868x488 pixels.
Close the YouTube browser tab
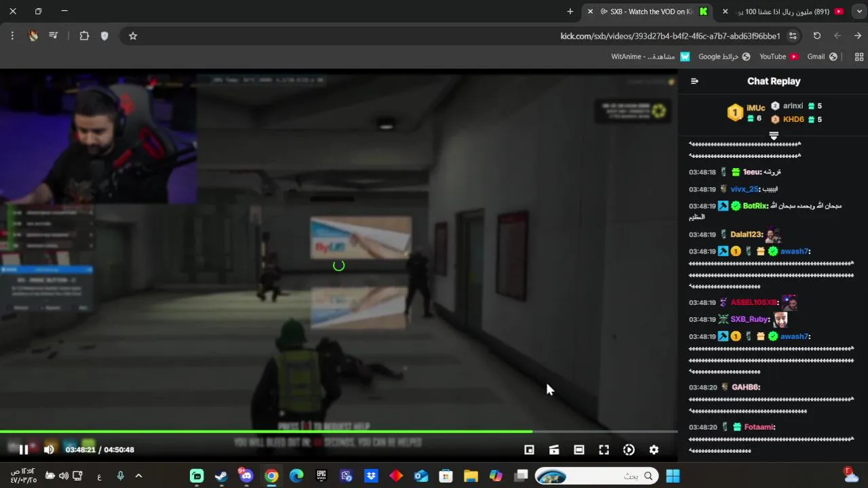[x=725, y=12]
